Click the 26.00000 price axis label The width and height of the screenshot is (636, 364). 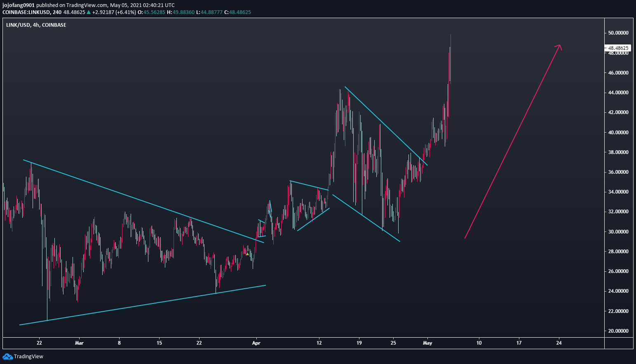tap(618, 271)
